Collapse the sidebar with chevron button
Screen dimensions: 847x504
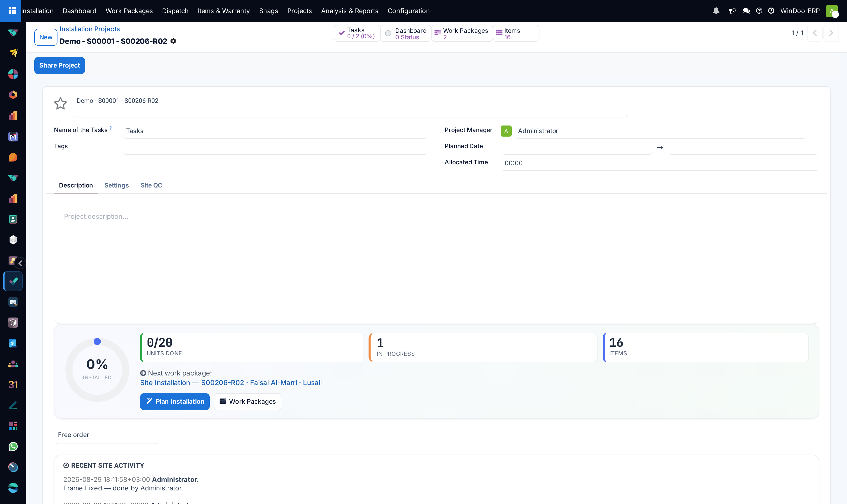tap(20, 263)
